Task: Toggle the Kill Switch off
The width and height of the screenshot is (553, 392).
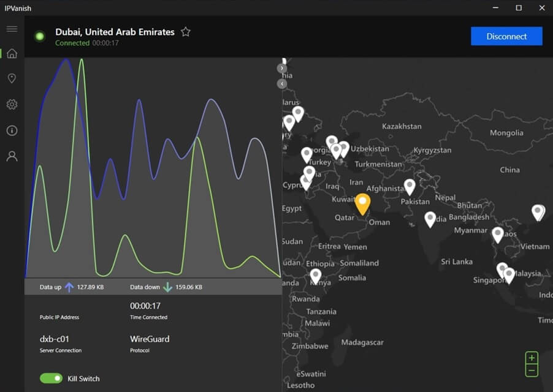Action: point(51,379)
